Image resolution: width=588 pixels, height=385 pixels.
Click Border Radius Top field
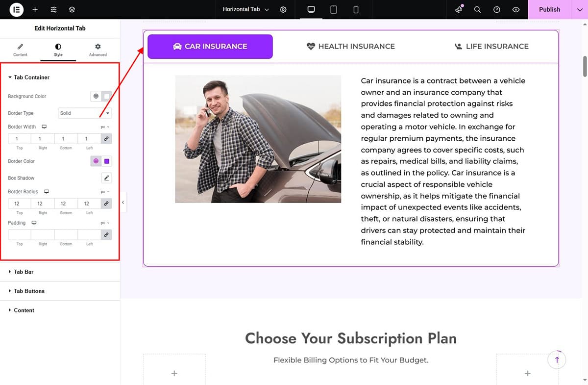[20, 203]
